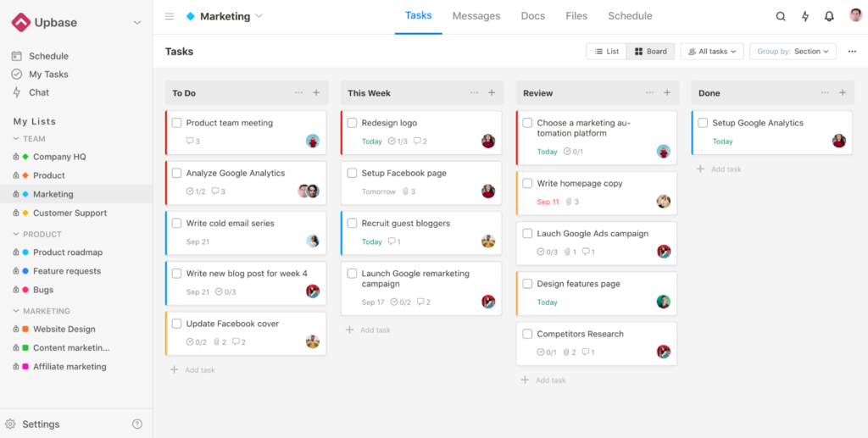Open This Week column options dots
Viewport: 868px width, 438px height.
pos(475,93)
